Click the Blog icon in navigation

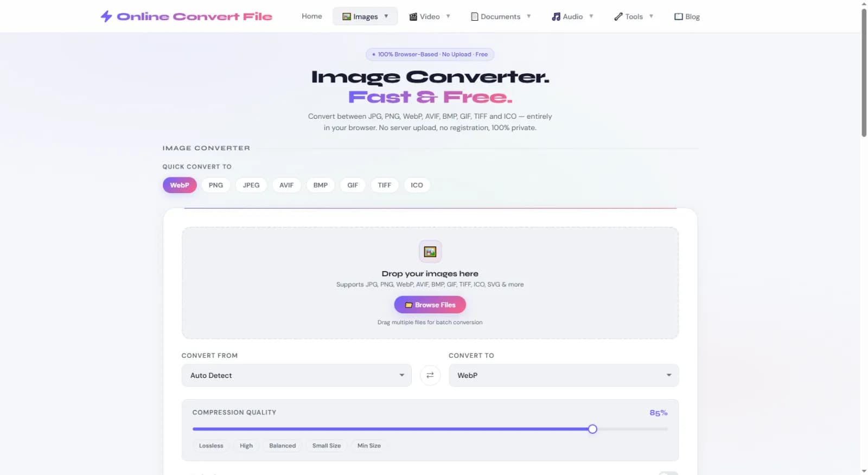coord(678,17)
